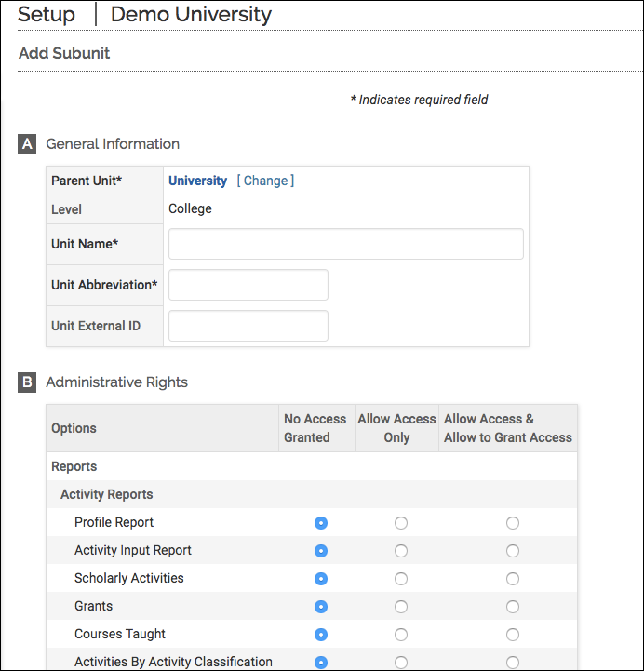Choose Allow Access Only for Activity Input Report
Image resolution: width=644 pixels, height=671 pixels.
point(400,551)
